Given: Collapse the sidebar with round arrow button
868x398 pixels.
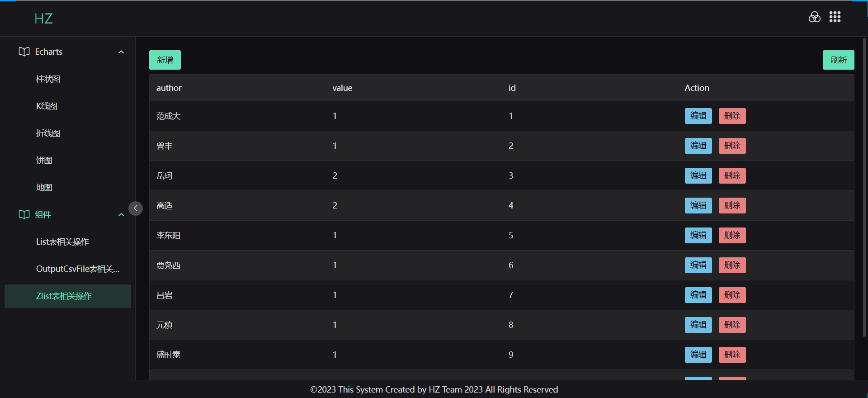Looking at the screenshot, I should click(x=136, y=208).
